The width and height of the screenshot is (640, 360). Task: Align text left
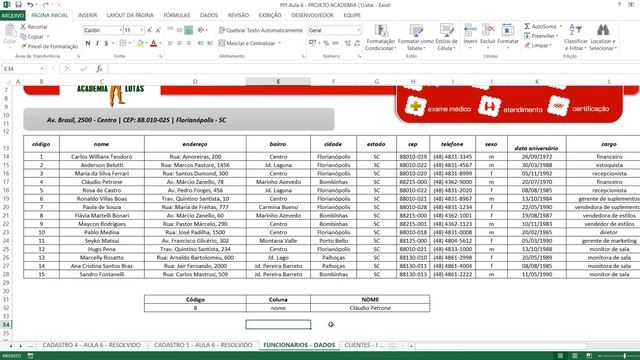170,43
